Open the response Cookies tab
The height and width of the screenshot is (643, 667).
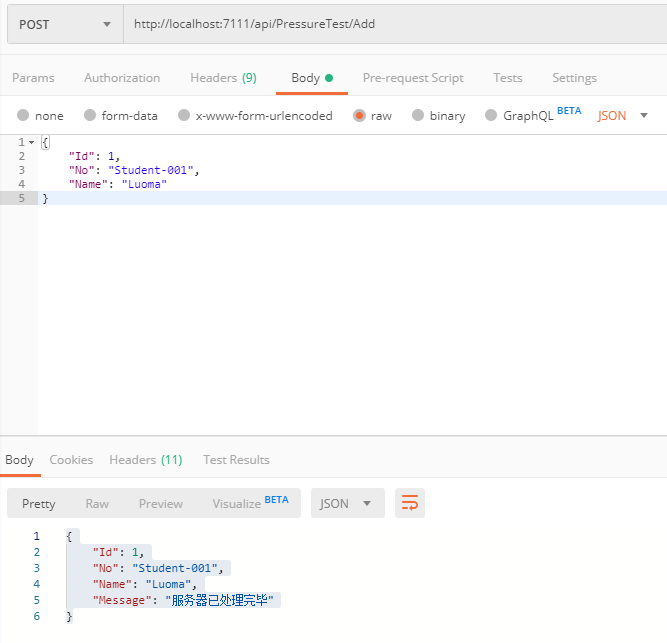coord(71,460)
